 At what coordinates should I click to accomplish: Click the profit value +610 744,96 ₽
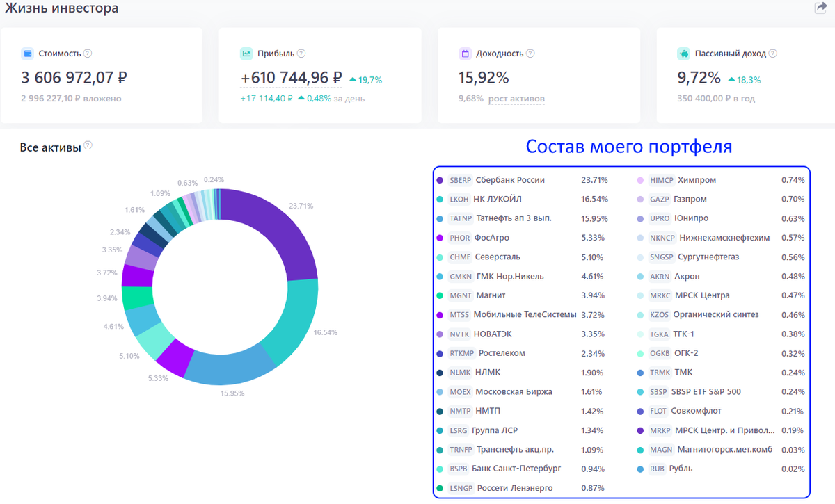coord(292,79)
